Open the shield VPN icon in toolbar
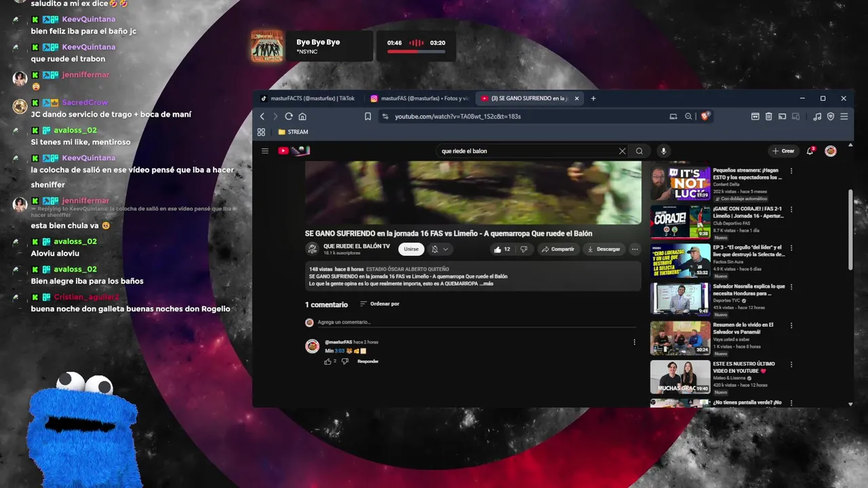 tap(831, 117)
